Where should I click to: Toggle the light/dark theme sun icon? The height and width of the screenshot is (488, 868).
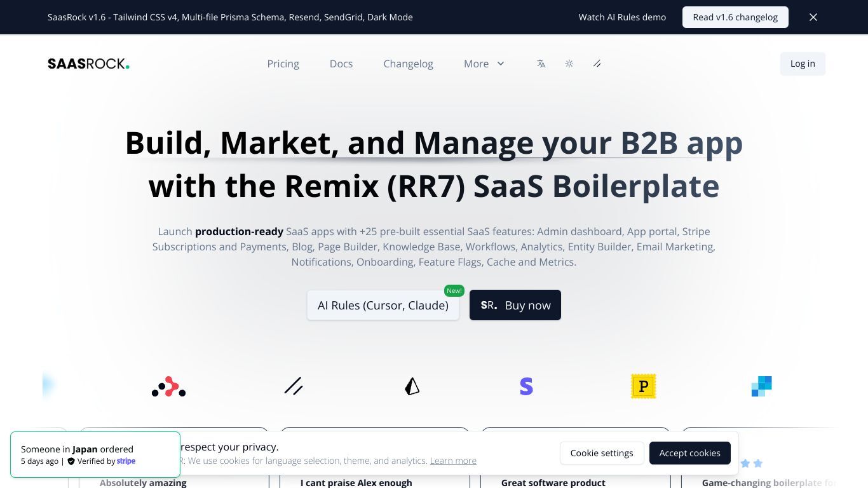click(569, 64)
